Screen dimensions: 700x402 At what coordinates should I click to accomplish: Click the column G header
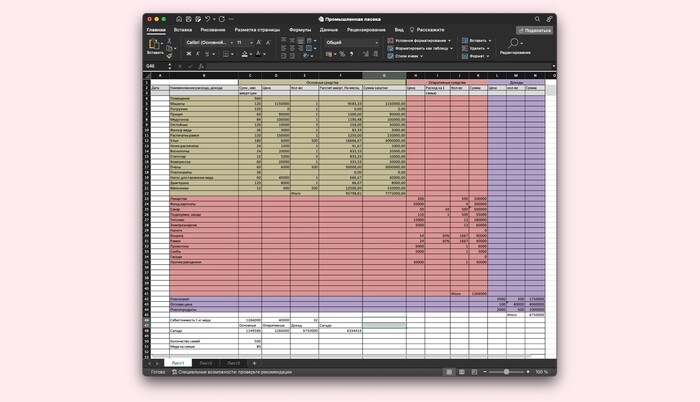pyautogui.click(x=384, y=75)
